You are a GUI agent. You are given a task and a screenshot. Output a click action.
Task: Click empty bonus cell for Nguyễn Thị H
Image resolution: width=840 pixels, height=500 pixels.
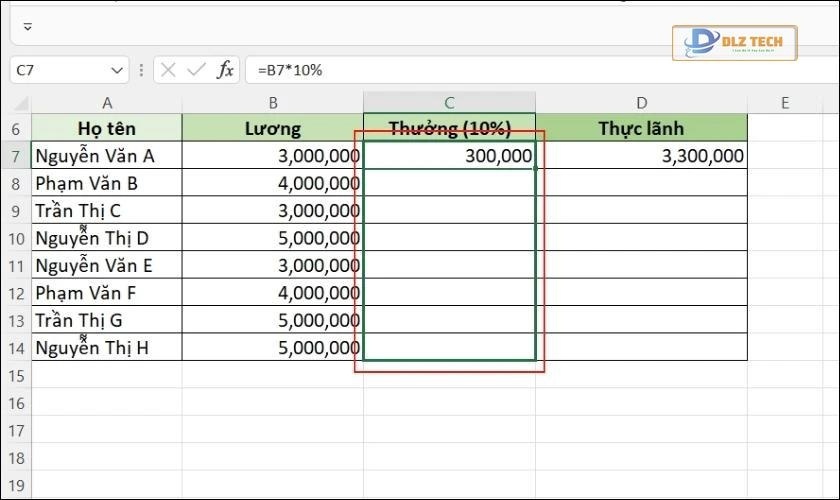point(449,348)
